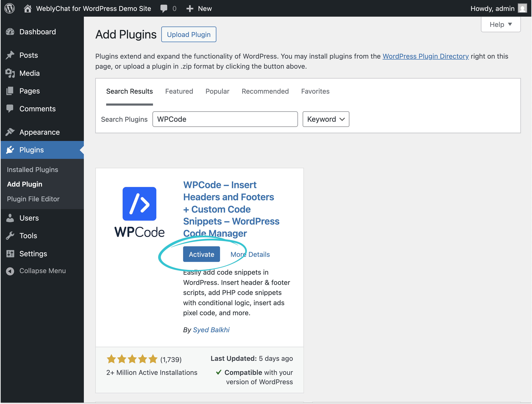Click the Plugins plug icon
This screenshot has width=532, height=404.
point(10,150)
